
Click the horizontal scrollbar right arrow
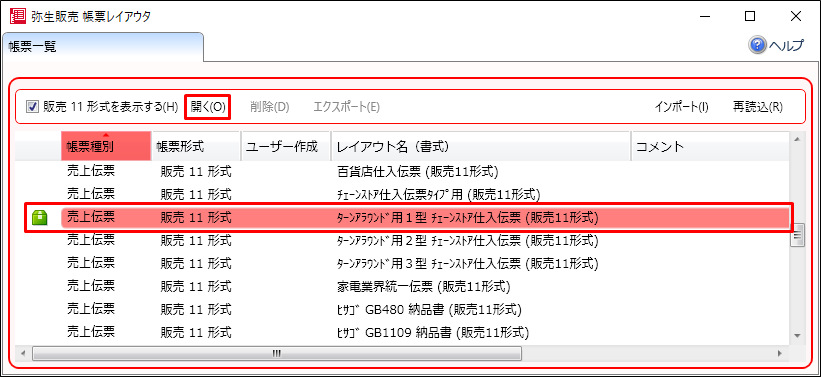(780, 353)
